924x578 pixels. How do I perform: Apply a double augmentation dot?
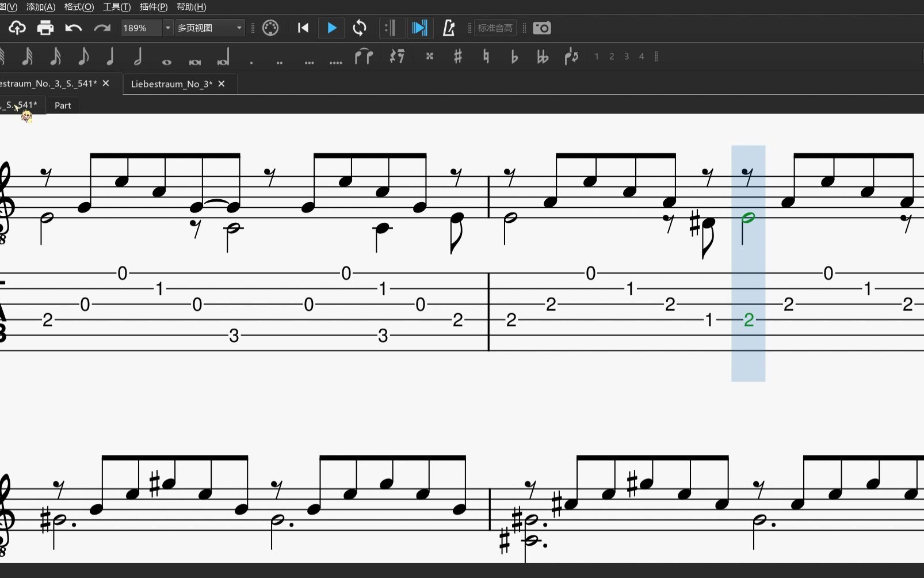(280, 62)
